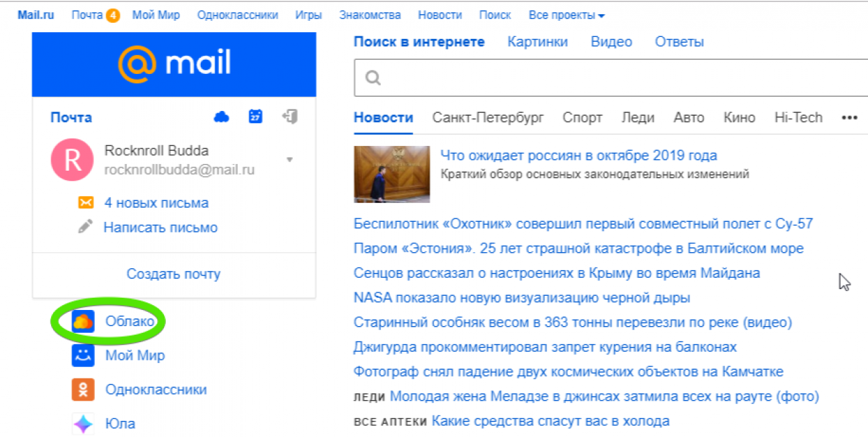Select the Hi-Tech news tab
The image size is (868, 437).
[x=797, y=118]
